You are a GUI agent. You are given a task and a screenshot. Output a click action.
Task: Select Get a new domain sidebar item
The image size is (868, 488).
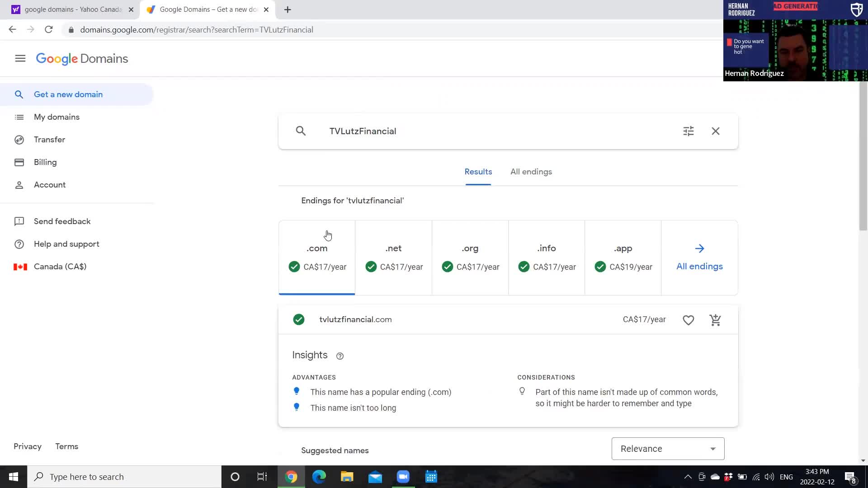[77, 94]
